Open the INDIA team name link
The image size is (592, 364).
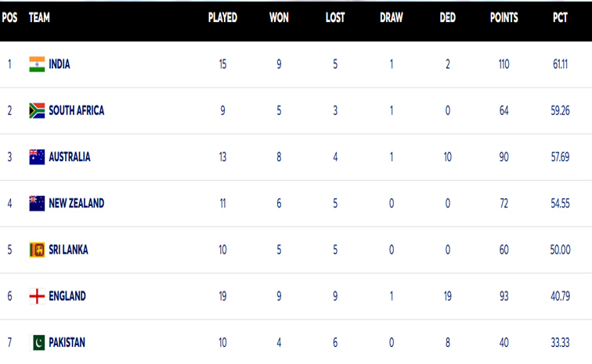click(60, 64)
